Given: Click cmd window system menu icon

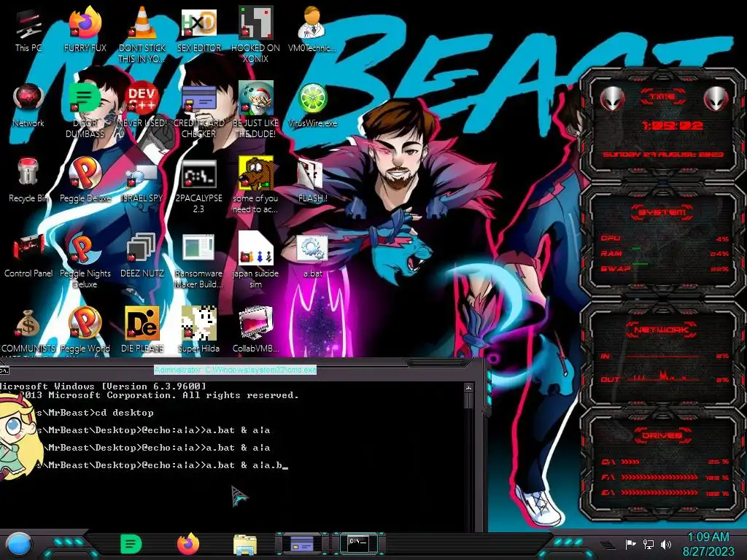Looking at the screenshot, I should (x=4, y=370).
